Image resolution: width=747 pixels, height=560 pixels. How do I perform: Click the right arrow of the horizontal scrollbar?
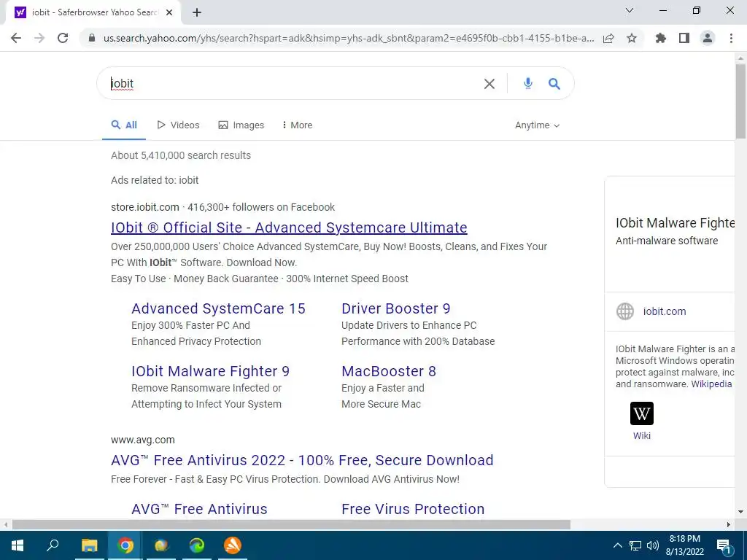[x=729, y=525]
